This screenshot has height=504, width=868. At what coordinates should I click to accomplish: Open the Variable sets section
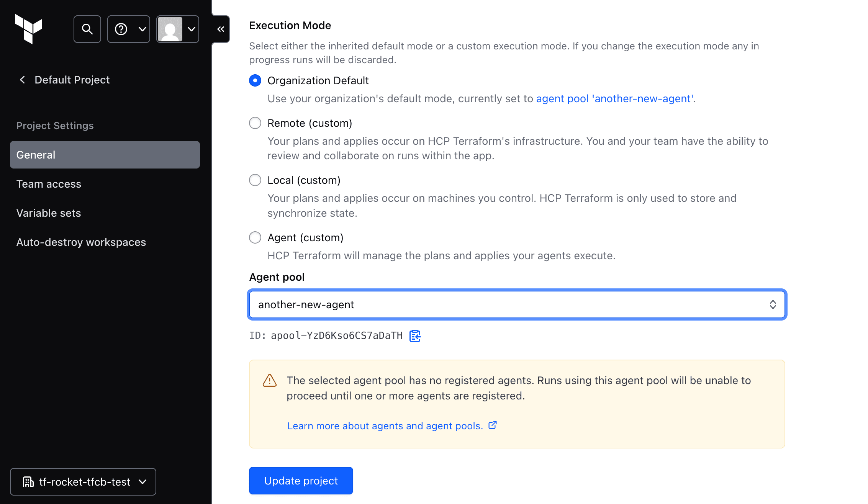pyautogui.click(x=48, y=213)
